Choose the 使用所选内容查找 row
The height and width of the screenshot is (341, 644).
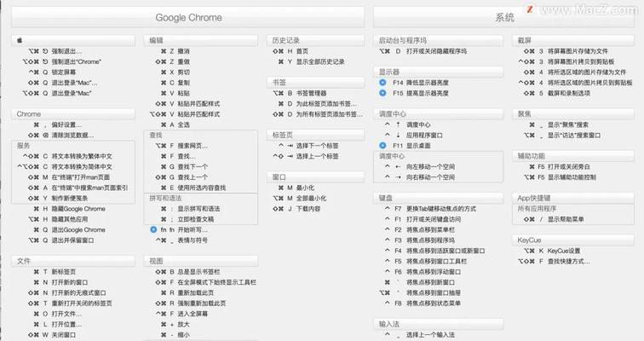[193, 188]
